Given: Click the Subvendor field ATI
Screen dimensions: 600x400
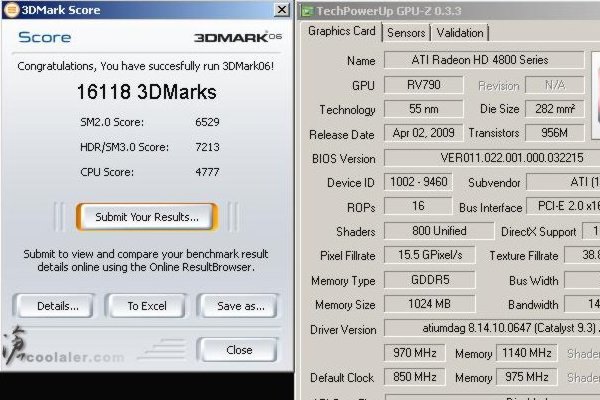Looking at the screenshot, I should point(563,182).
